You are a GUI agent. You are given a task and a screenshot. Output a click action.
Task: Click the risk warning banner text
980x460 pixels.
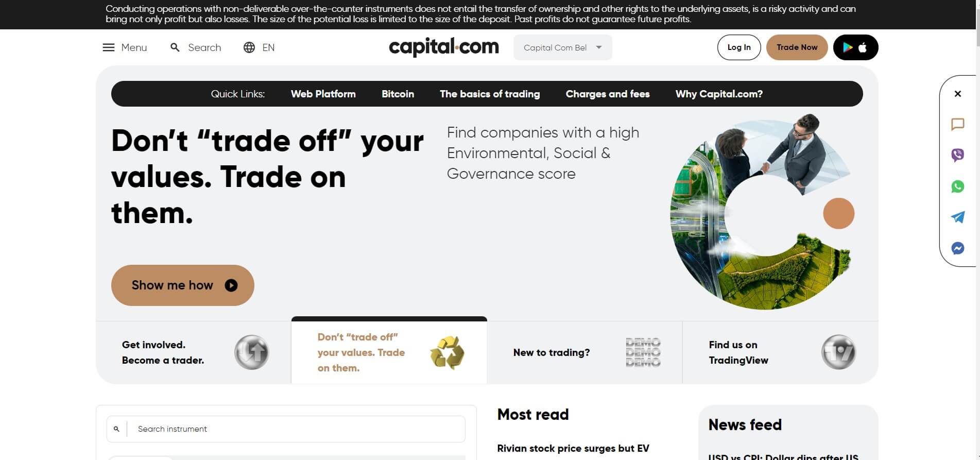pyautogui.click(x=480, y=14)
